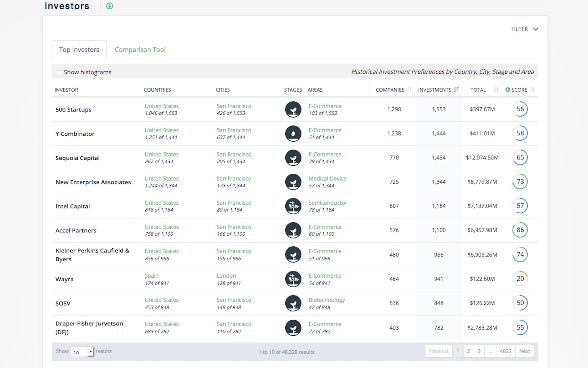This screenshot has height=368, width=588.
Task: Click the $122.60M total for Wayra
Action: click(x=482, y=279)
